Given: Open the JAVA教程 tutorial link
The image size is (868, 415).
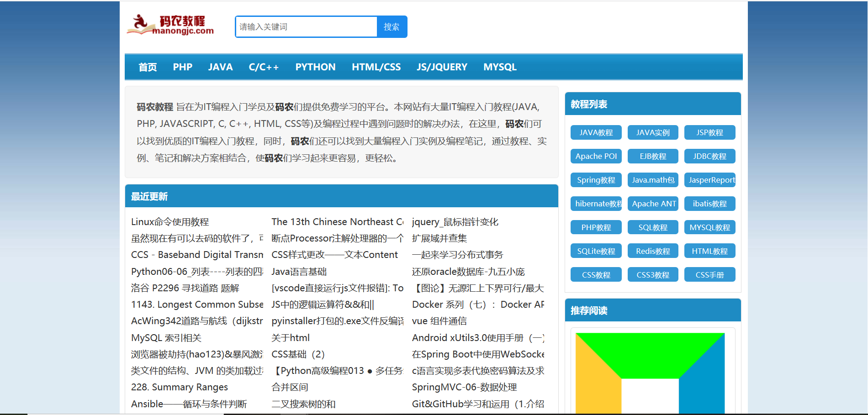Looking at the screenshot, I should click(596, 132).
